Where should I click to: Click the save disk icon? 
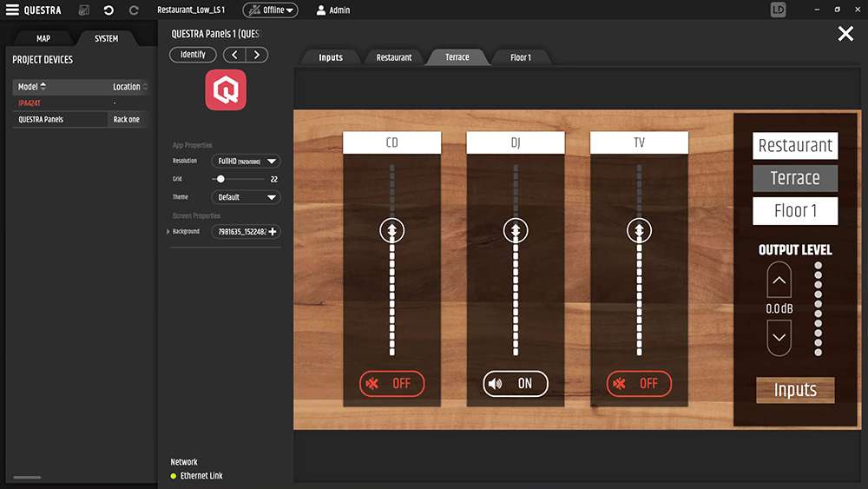pyautogui.click(x=84, y=10)
